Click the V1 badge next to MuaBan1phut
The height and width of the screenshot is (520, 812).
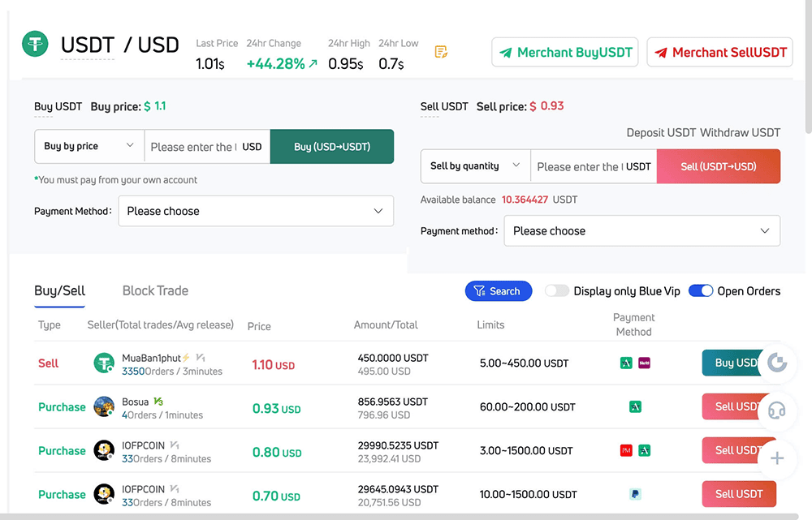(201, 358)
